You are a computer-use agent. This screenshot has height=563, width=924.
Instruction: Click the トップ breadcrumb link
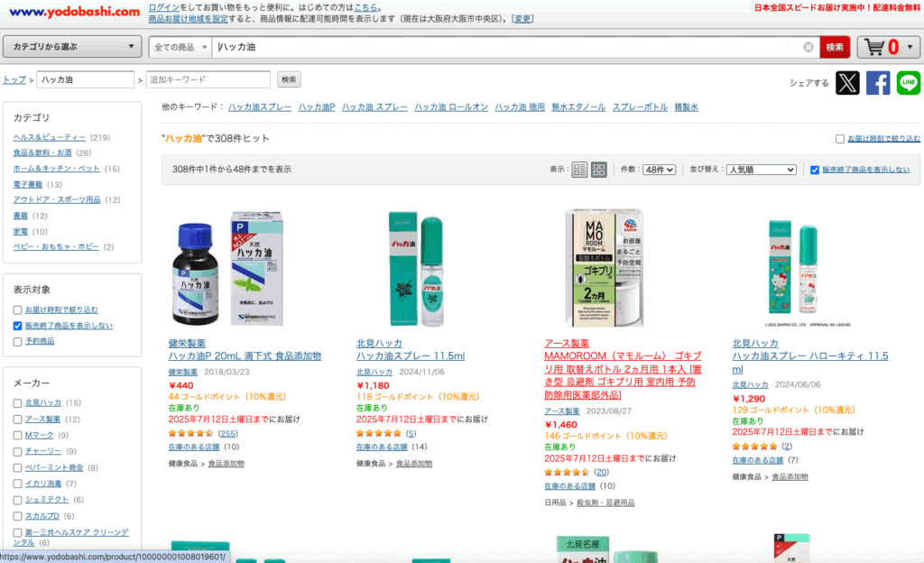pyautogui.click(x=14, y=80)
